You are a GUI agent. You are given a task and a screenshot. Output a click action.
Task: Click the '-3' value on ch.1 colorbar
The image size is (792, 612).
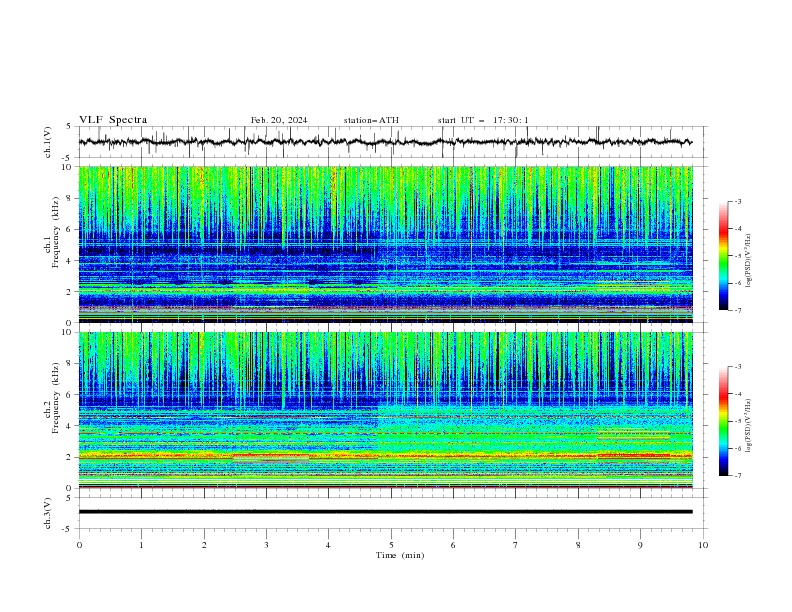738,201
